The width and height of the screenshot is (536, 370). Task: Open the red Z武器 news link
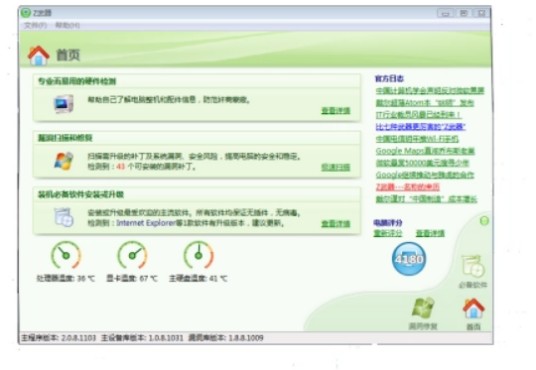point(407,187)
